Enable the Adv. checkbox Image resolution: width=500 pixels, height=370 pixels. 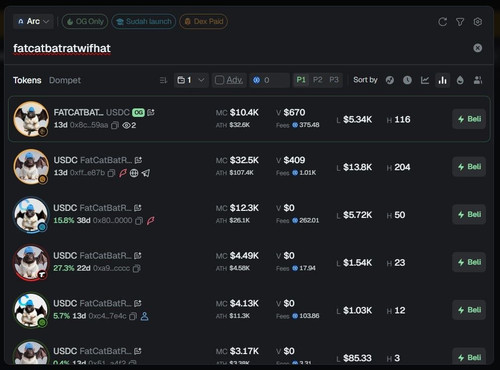tap(219, 80)
